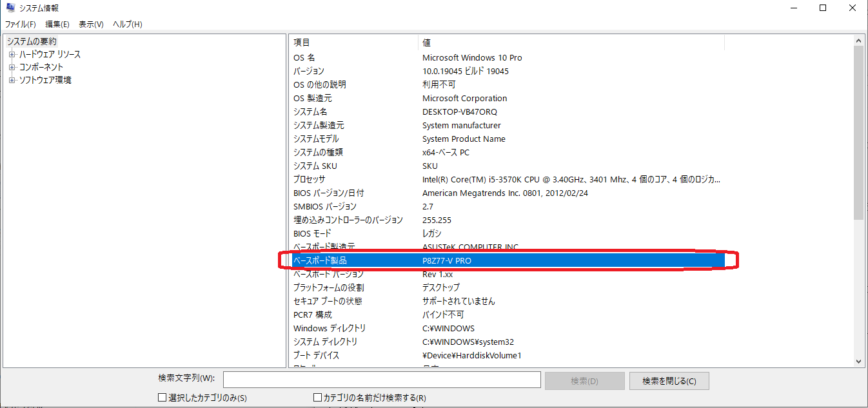Click the 検索 button
The height and width of the screenshot is (408, 868).
[584, 380]
